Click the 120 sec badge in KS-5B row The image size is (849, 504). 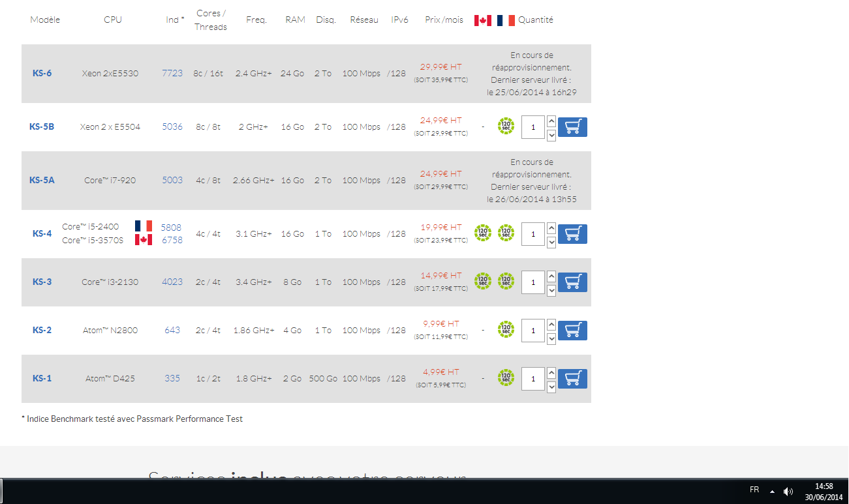pyautogui.click(x=506, y=126)
